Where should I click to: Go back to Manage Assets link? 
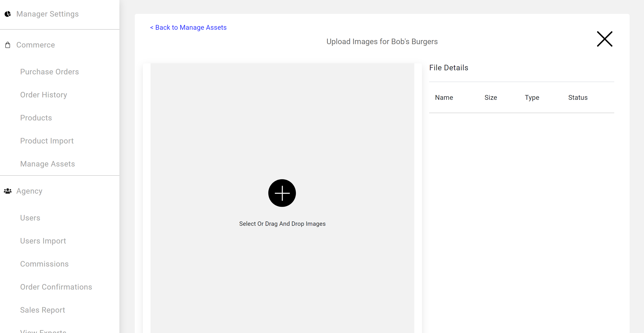(188, 28)
